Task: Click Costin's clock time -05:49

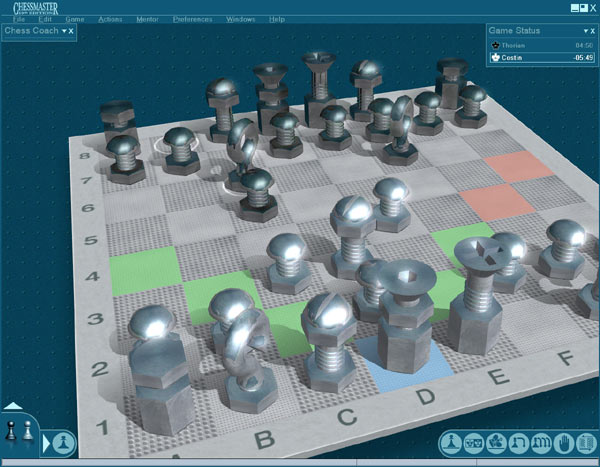Action: [x=583, y=57]
